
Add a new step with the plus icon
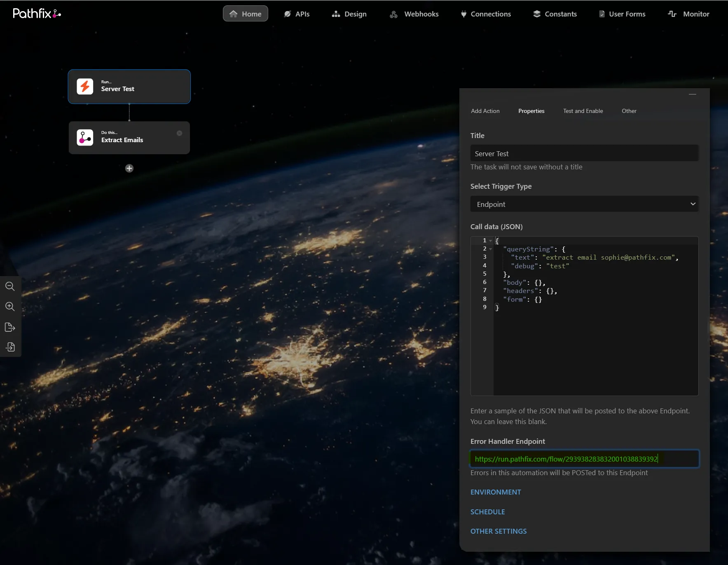[129, 168]
